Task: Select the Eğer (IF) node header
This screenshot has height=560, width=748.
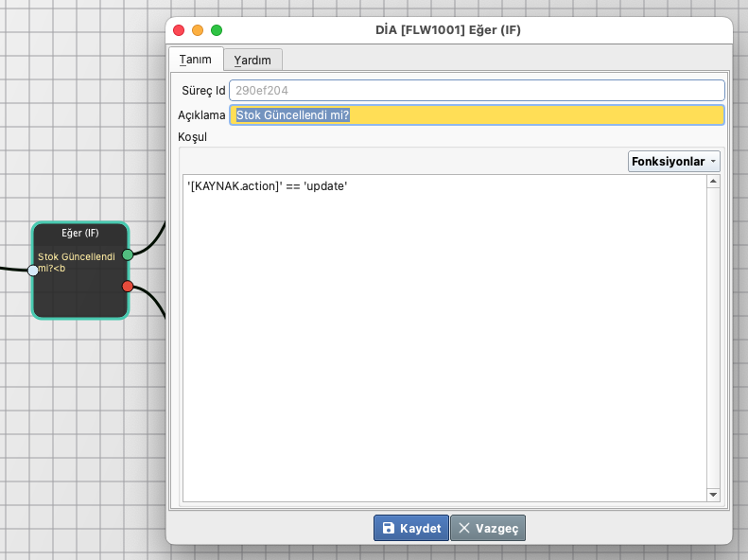Action: tap(80, 233)
